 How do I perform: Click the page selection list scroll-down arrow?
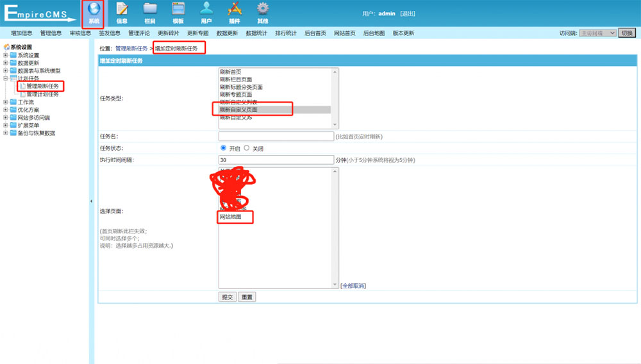point(335,285)
